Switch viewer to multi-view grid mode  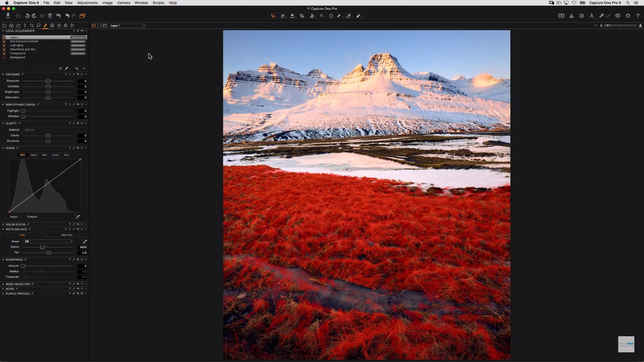[x=94, y=26]
